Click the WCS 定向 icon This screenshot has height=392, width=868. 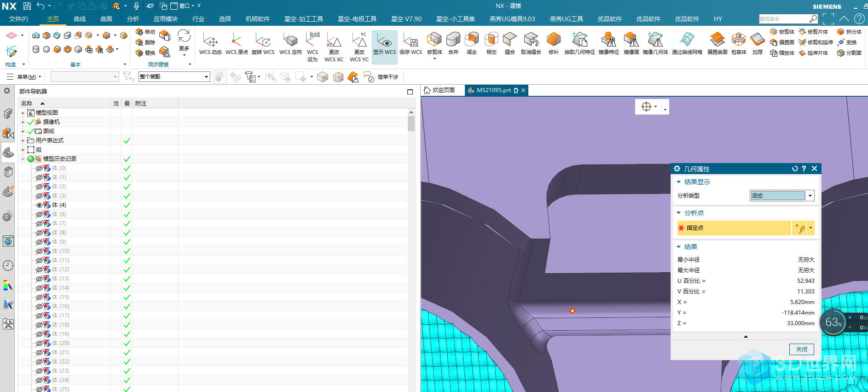coord(290,44)
